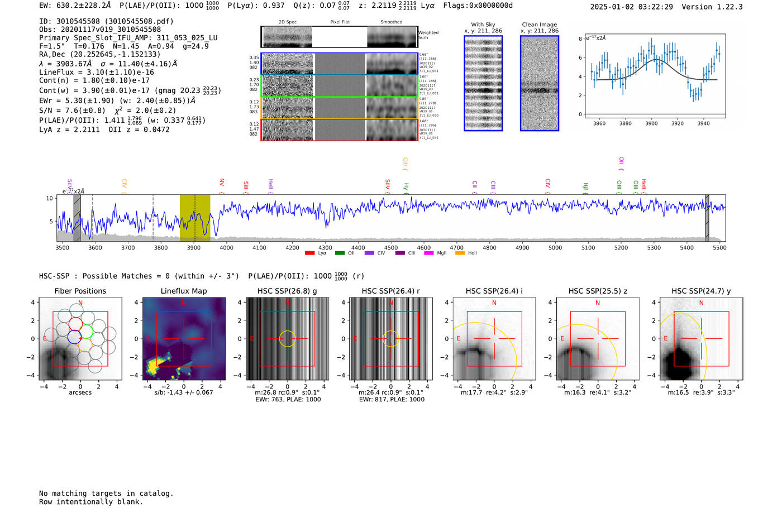Open the Weighted Sum 2D spectrum strip
Screen dimensions: 782x532
[x=339, y=37]
